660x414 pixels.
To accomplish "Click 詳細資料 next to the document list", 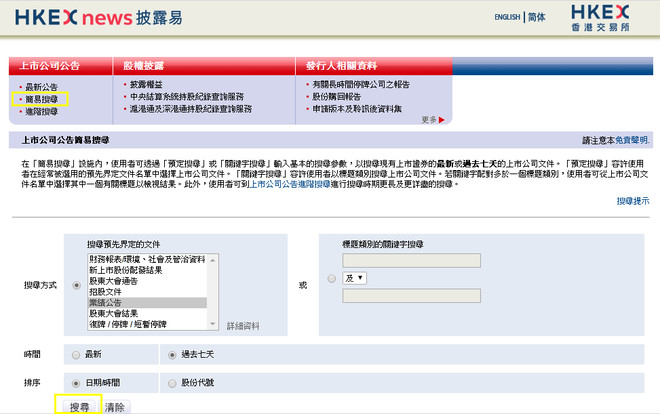I will [243, 326].
